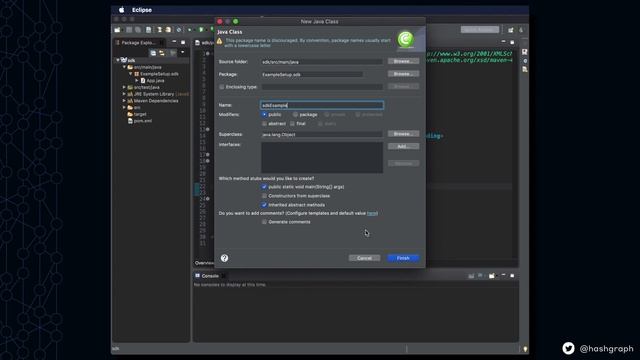Click the Open Console icon in Console toolbar
The image size is (640, 360).
pos(492,276)
